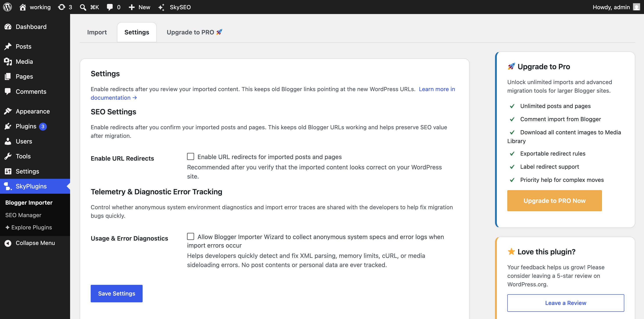Screen dimensions: 644x319
Task: Switch to the Import tab
Action: [97, 32]
